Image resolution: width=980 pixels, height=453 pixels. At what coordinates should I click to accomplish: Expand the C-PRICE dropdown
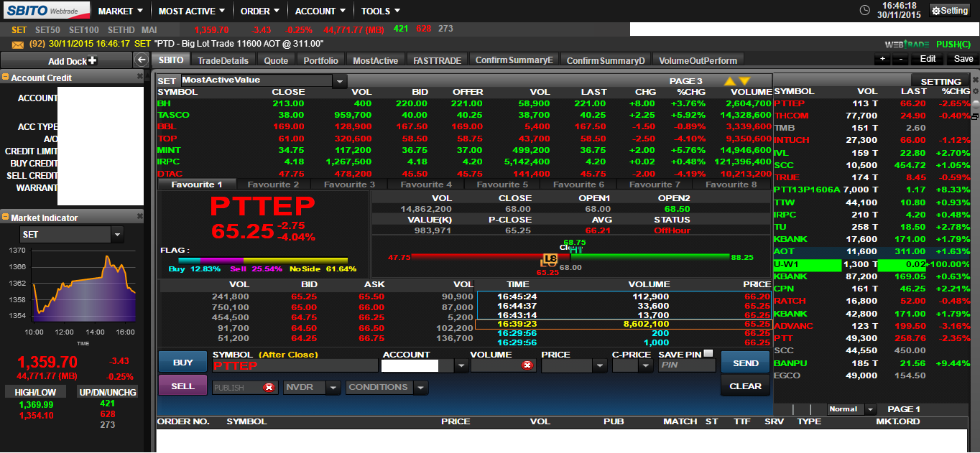click(x=644, y=366)
